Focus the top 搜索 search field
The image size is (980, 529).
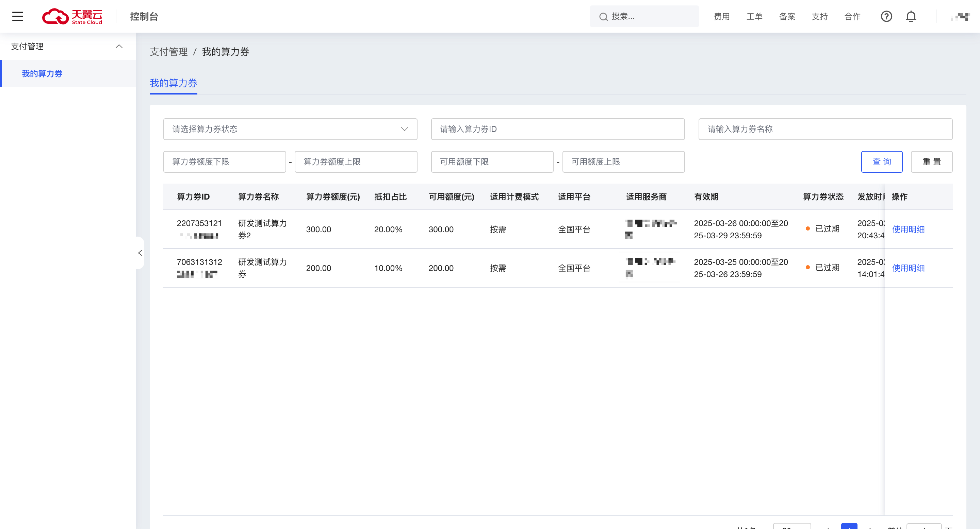pos(644,16)
